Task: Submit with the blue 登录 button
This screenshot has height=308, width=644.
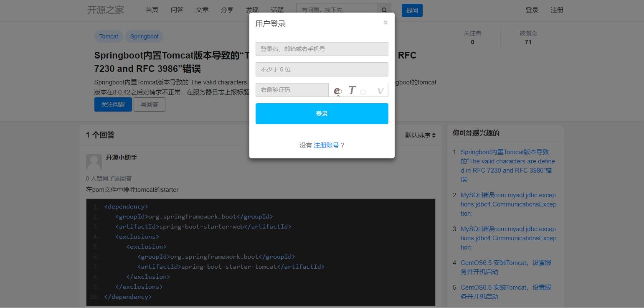Action: coord(322,114)
